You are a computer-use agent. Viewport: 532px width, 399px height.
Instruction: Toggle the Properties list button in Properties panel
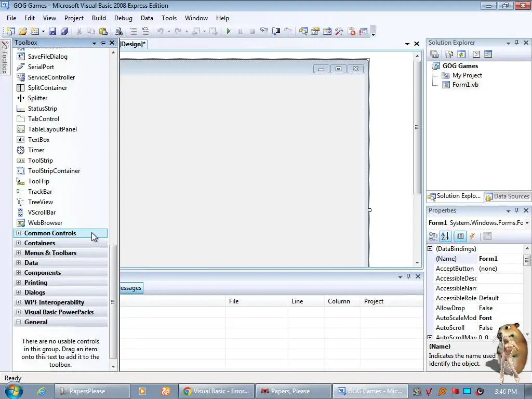tap(460, 236)
